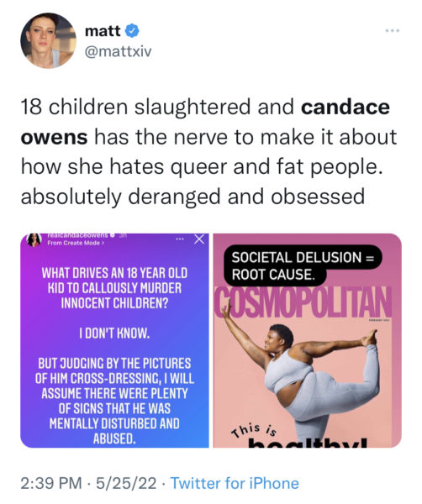Tap the realcandaceowens story avatar
Screen dimensions: 422x504
coord(34,239)
